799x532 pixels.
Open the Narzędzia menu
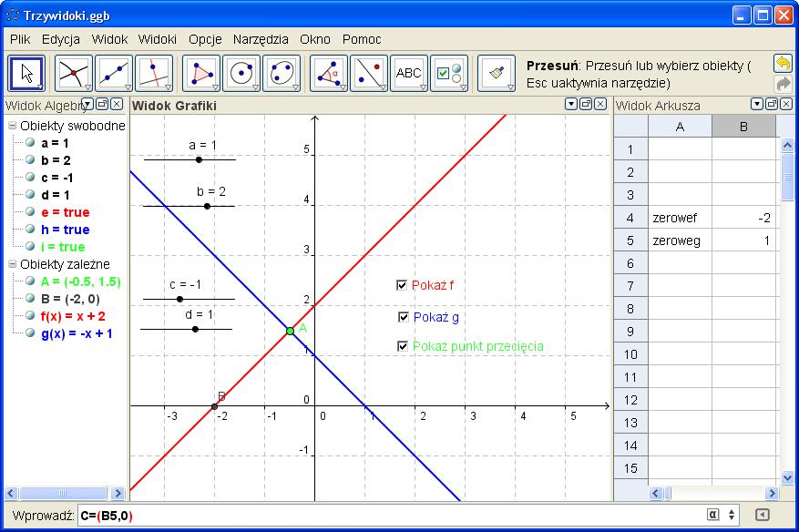click(261, 39)
